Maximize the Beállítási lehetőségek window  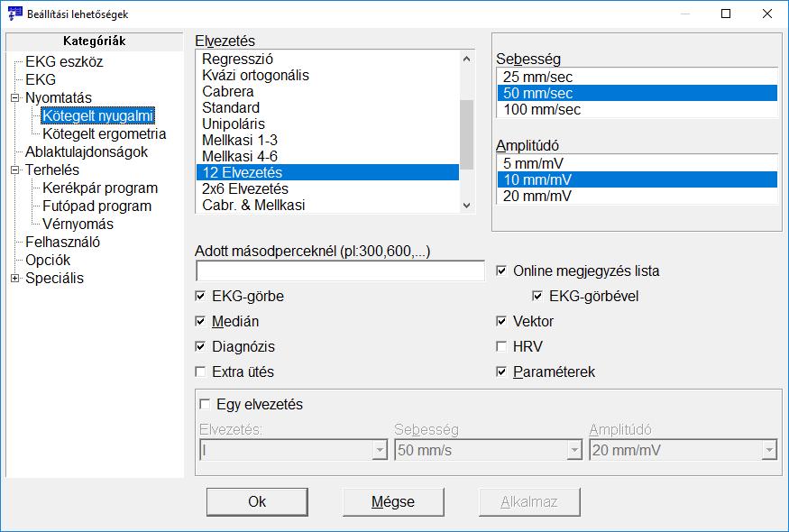726,14
